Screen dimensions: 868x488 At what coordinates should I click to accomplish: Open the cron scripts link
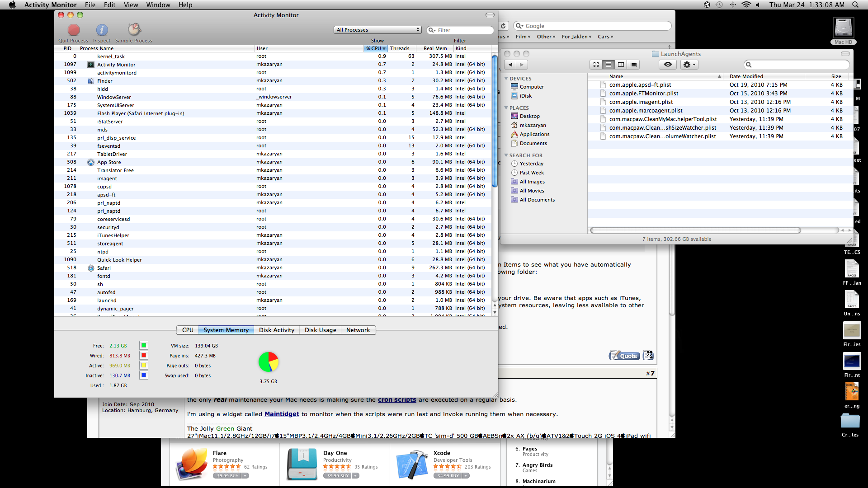pyautogui.click(x=397, y=399)
